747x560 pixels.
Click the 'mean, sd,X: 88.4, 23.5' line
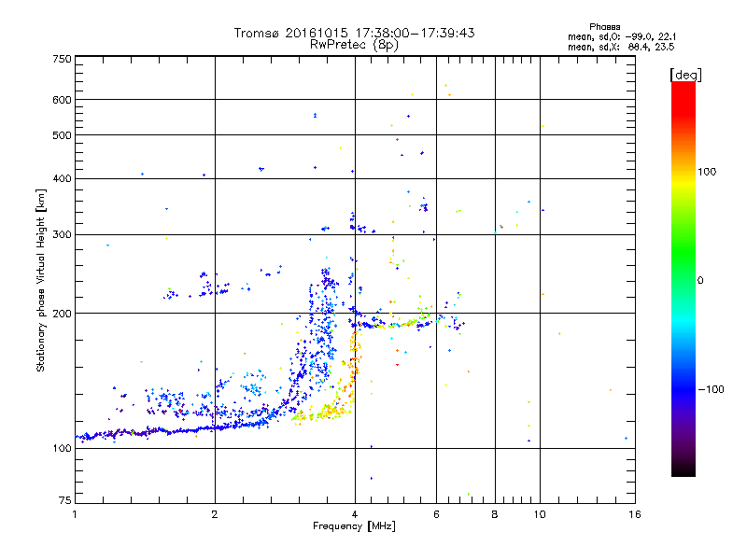[621, 48]
